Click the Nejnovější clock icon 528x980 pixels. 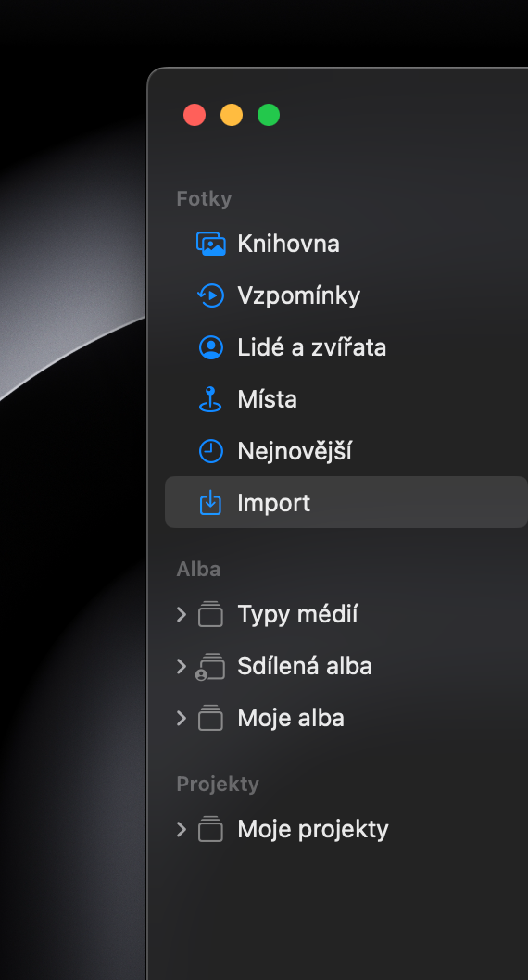210,450
